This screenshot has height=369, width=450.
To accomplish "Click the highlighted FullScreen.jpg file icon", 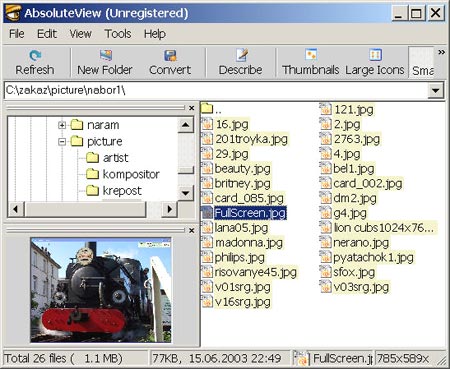I will [207, 212].
